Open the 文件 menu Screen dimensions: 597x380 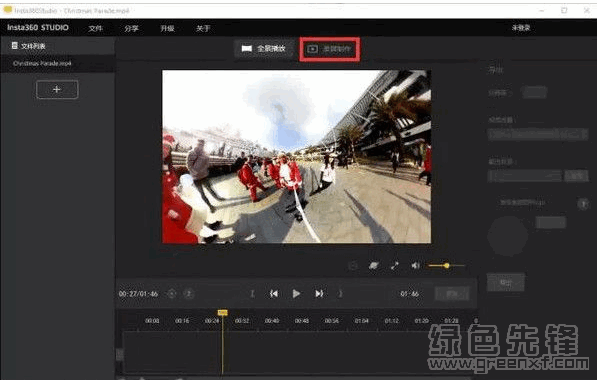[x=96, y=28]
